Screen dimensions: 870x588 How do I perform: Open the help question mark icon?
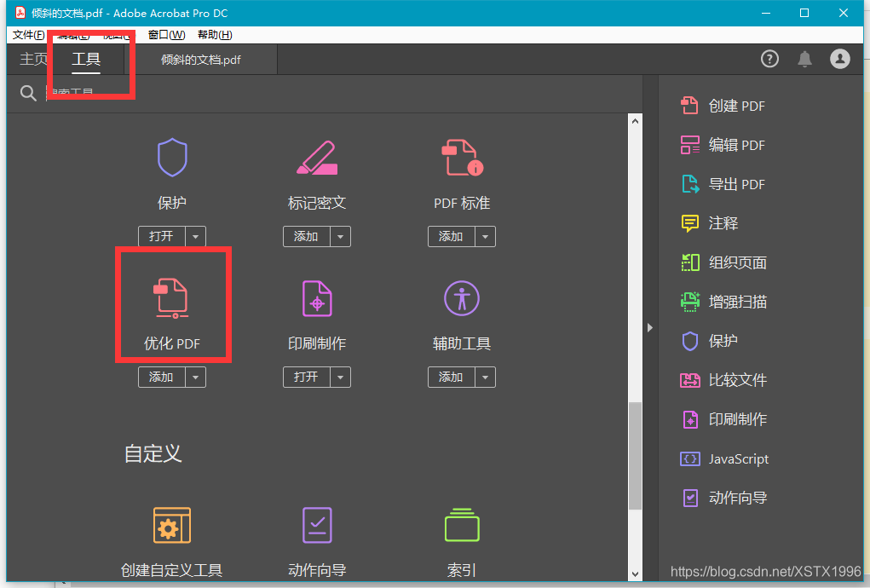pos(769,59)
